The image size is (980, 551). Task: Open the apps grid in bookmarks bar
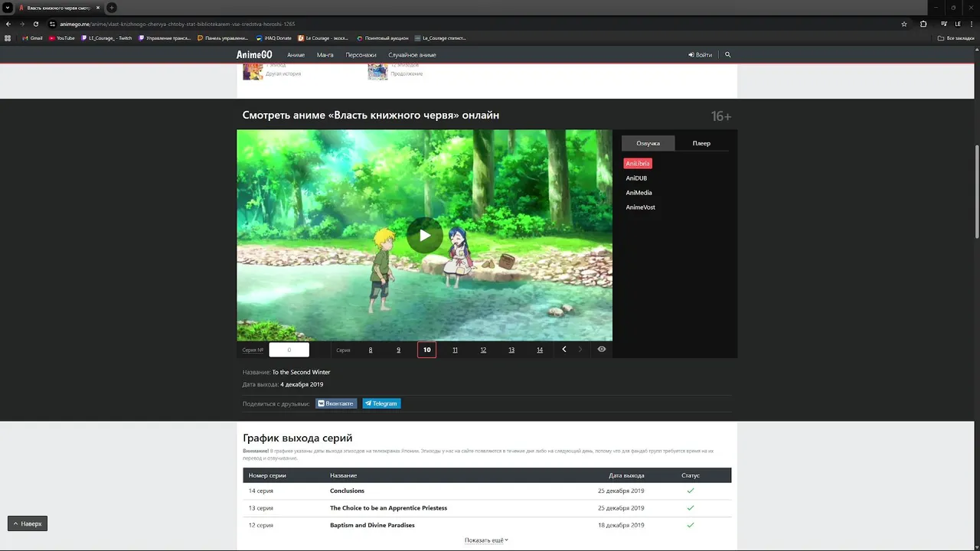click(x=8, y=37)
